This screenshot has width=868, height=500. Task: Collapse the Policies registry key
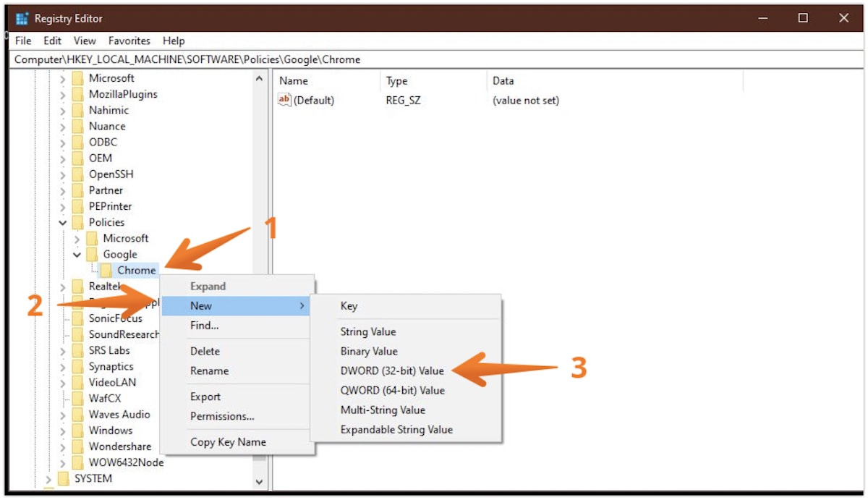pyautogui.click(x=62, y=222)
